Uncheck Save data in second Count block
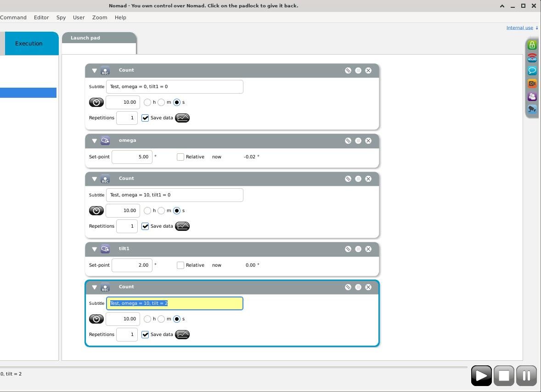Viewport: 541px width, 392px height. 146,226
